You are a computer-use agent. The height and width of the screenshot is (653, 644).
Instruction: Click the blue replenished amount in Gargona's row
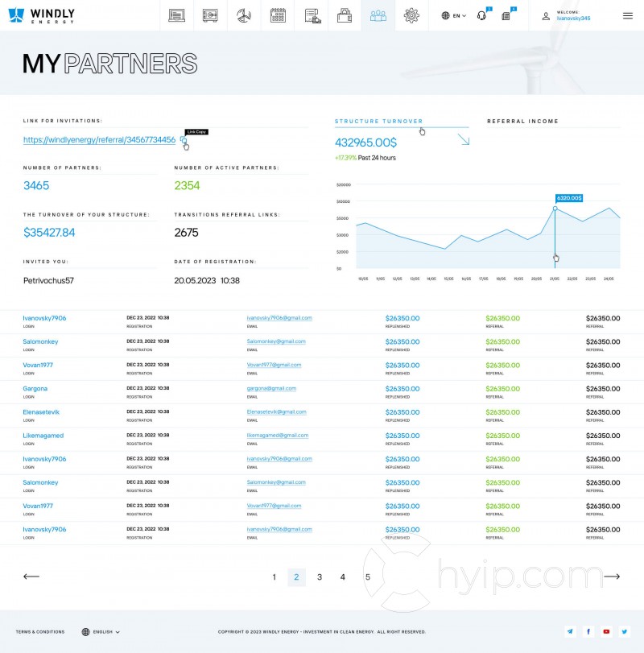click(x=402, y=389)
